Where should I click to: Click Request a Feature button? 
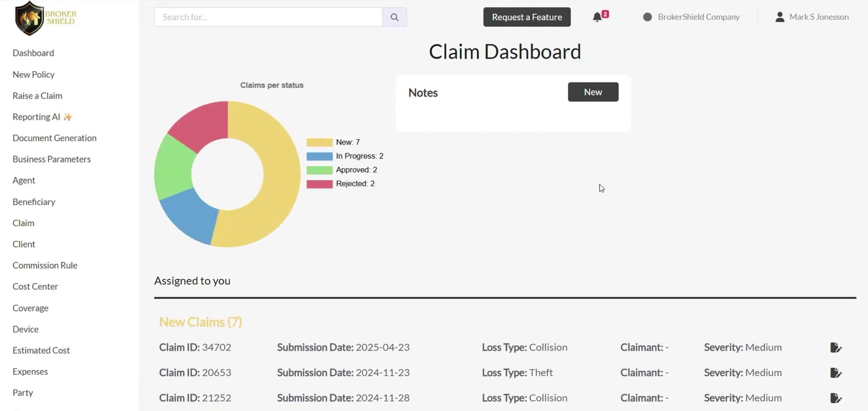tap(527, 17)
